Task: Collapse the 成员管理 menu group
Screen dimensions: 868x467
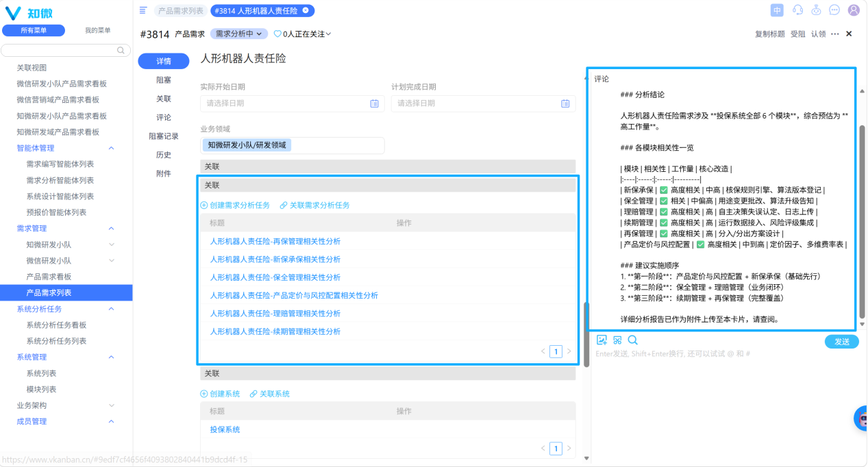Action: [x=112, y=421]
